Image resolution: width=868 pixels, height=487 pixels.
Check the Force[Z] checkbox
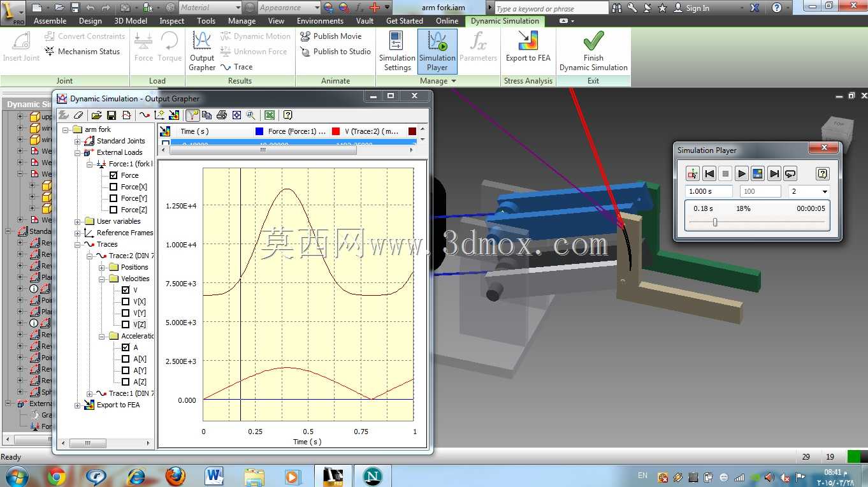point(113,210)
